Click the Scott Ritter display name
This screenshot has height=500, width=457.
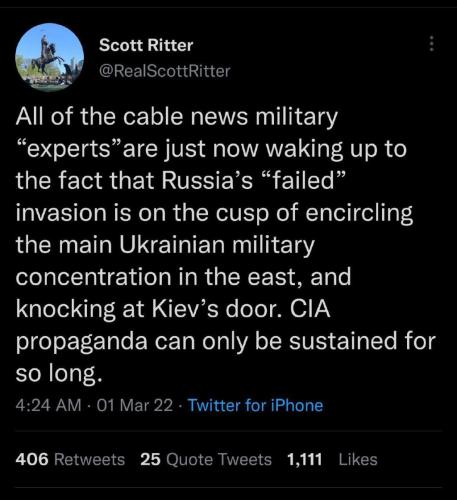[146, 45]
